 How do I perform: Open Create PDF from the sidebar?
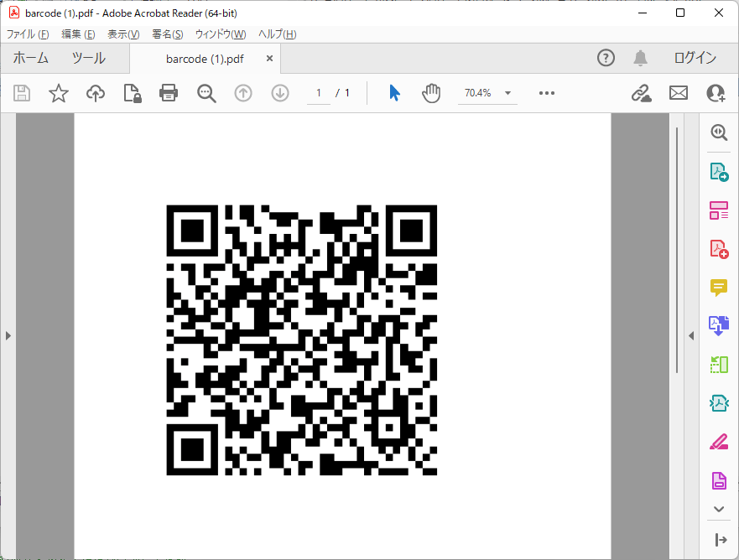click(x=719, y=248)
